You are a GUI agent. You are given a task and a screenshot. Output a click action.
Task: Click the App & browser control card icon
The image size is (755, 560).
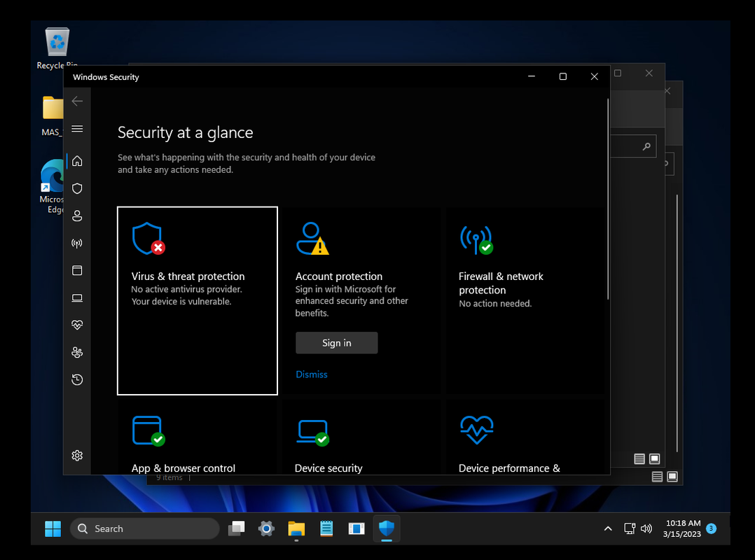pos(148,431)
